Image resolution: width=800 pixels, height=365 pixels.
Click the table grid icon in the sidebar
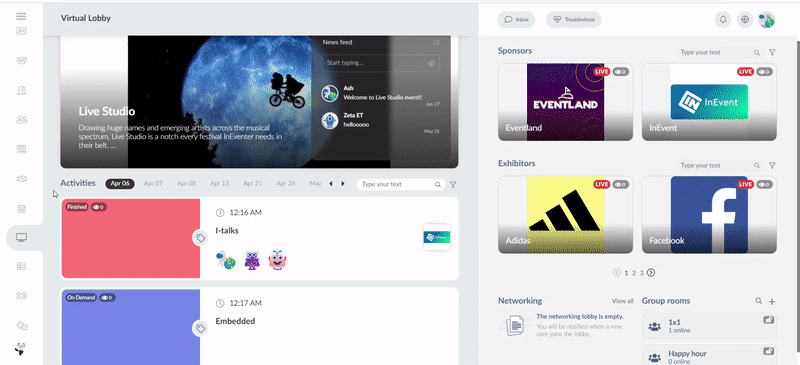[x=21, y=266]
